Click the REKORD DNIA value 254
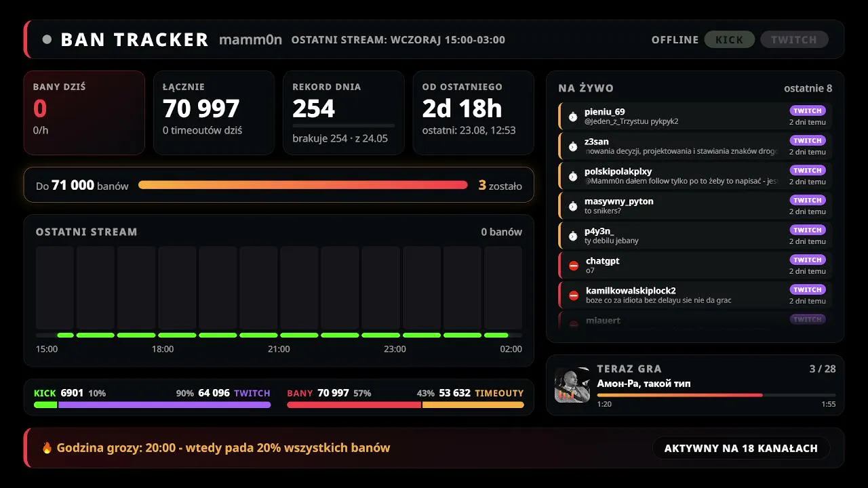Image resolution: width=868 pixels, height=488 pixels. (x=314, y=108)
